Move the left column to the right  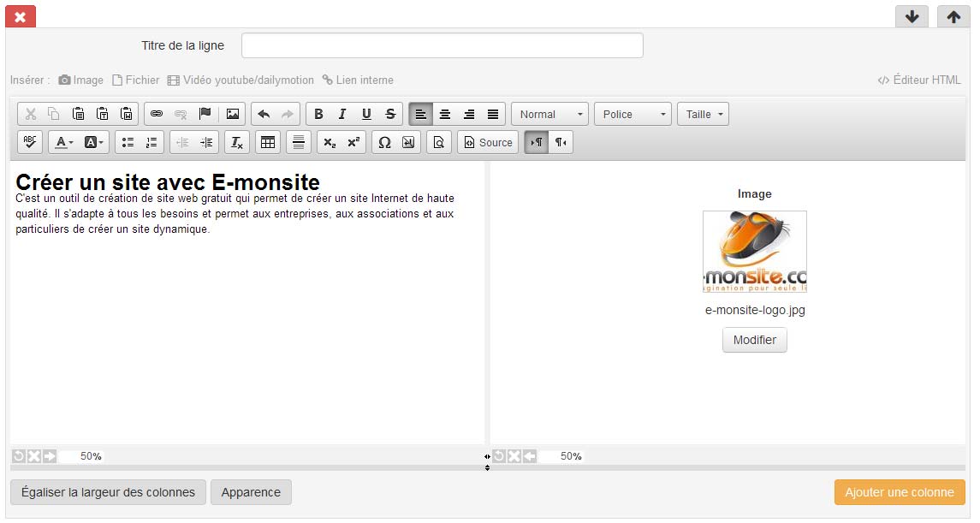tap(50, 456)
